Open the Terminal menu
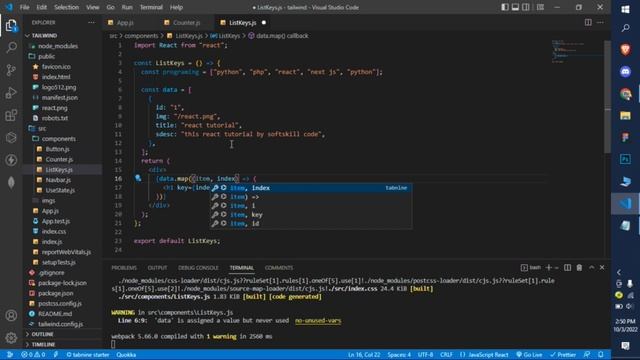Image resolution: width=640 pixels, height=360 pixels. point(151,7)
